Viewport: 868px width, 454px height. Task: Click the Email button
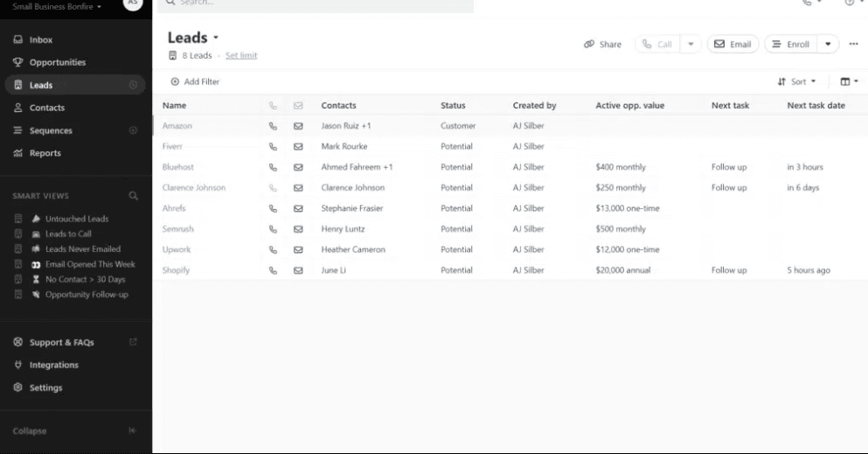[x=733, y=45]
